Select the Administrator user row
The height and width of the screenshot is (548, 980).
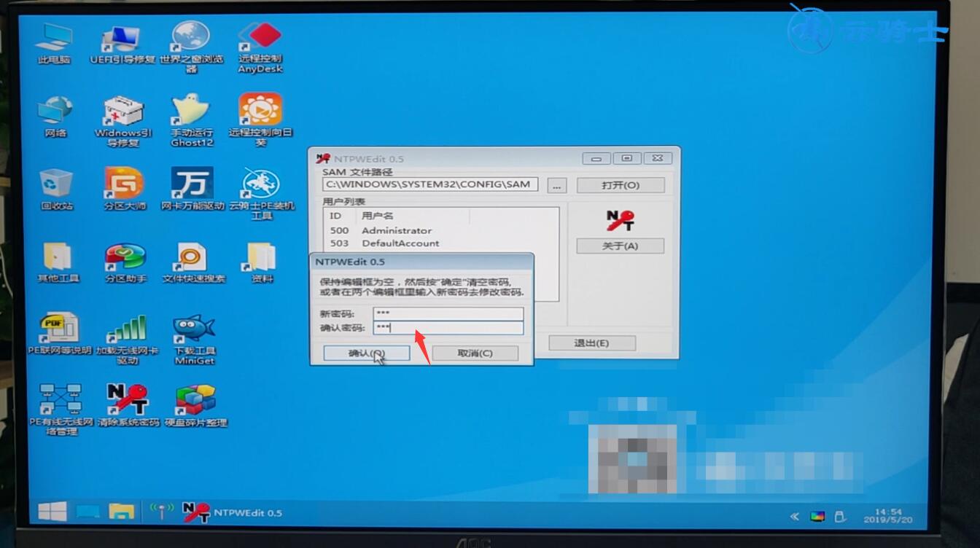pyautogui.click(x=441, y=230)
